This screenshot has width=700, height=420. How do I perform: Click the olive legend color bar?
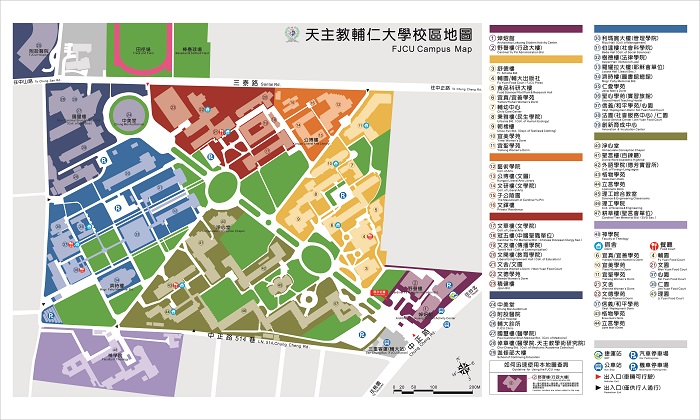coord(640,136)
